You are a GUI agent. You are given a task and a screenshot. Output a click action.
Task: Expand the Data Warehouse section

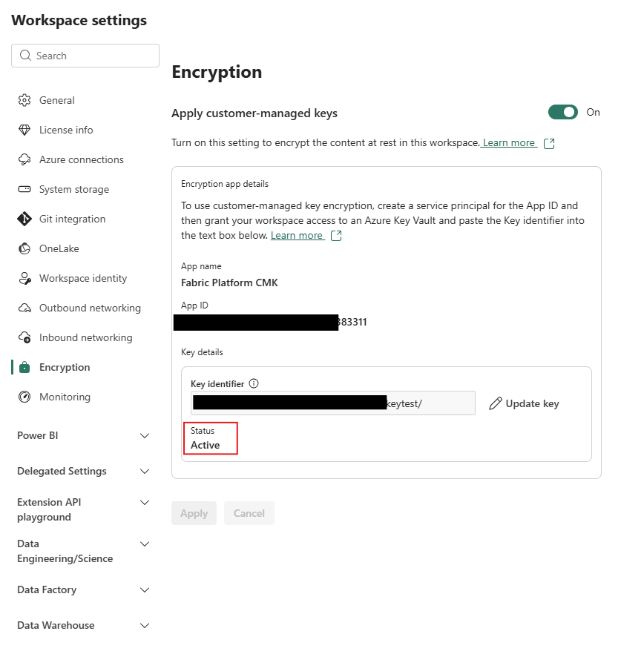tap(145, 626)
